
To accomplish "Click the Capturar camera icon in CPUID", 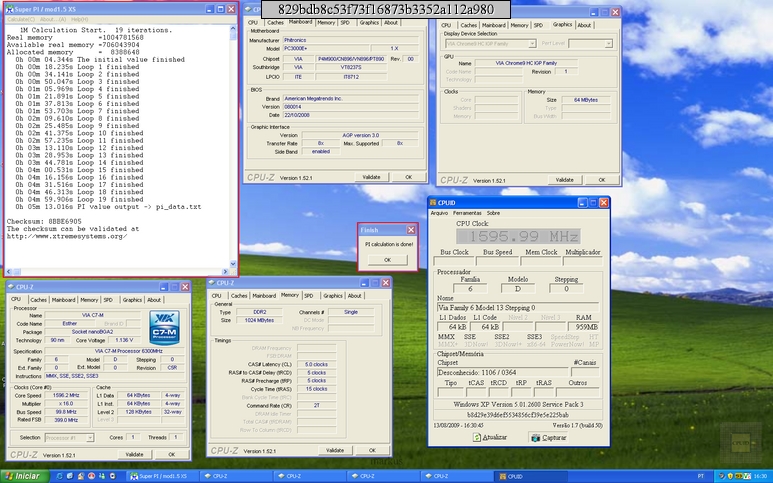I will [x=535, y=437].
